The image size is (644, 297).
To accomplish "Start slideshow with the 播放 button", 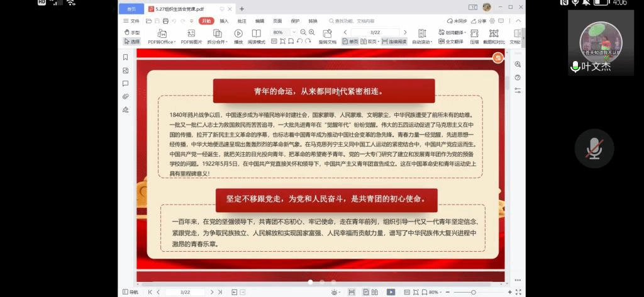I will (x=238, y=36).
